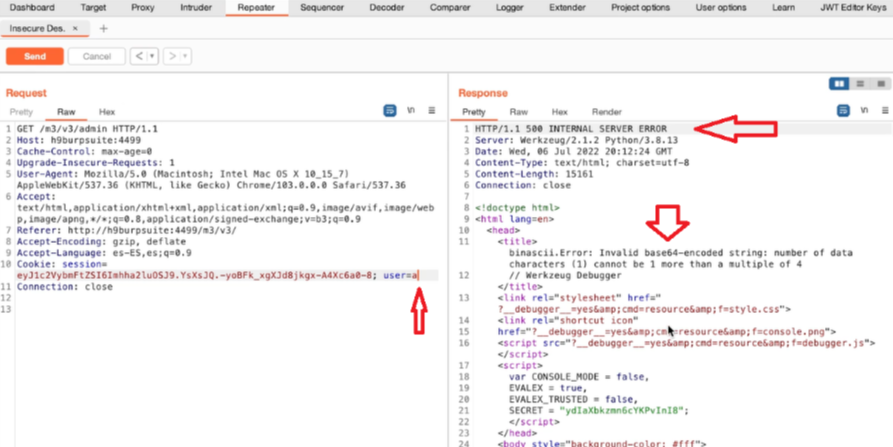Click the '// Werkzeug Debugger' title line
The image size is (893, 447).
tap(565, 276)
